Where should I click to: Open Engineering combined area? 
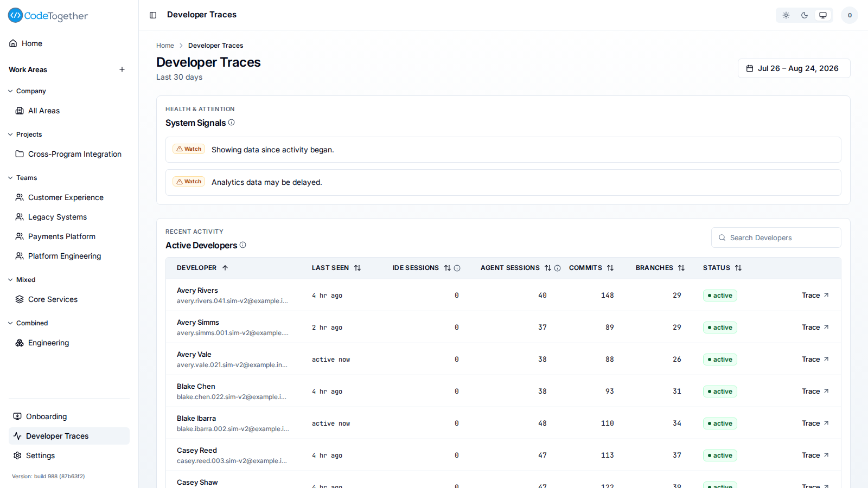pos(69,343)
